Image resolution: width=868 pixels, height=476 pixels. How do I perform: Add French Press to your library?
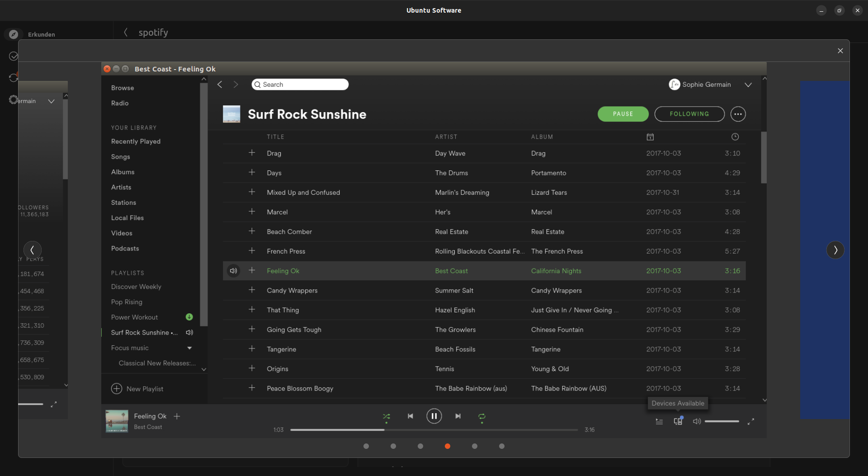(252, 251)
